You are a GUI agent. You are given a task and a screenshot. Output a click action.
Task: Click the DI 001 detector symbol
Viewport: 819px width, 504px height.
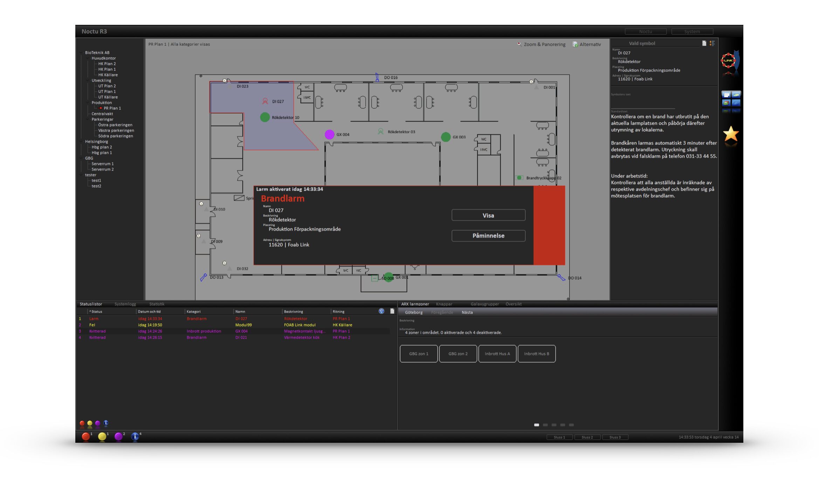coord(536,87)
